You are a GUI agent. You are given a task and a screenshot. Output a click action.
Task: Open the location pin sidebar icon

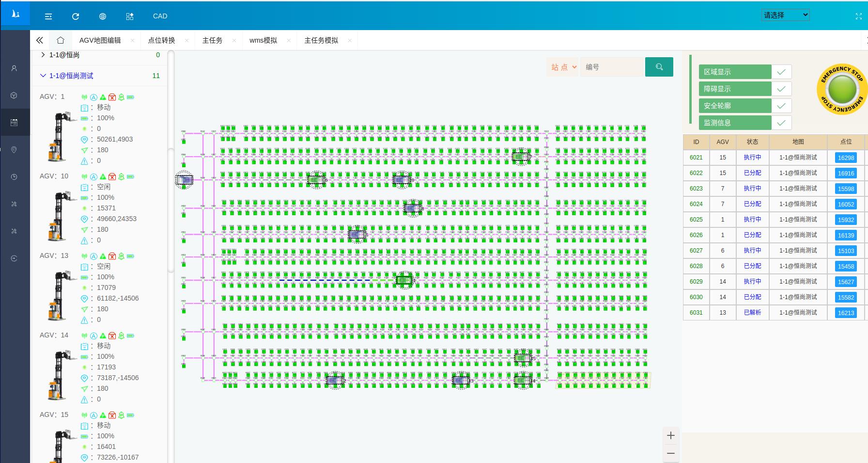click(x=14, y=150)
